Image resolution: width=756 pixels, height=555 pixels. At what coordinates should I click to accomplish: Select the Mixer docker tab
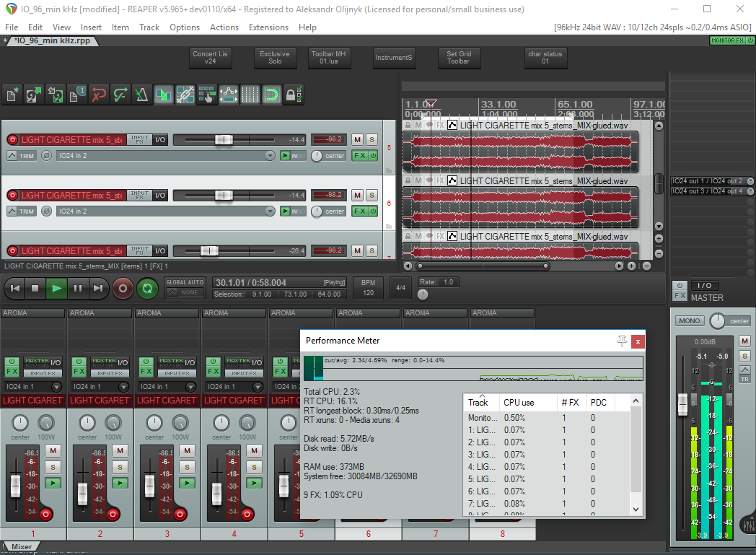click(x=22, y=547)
